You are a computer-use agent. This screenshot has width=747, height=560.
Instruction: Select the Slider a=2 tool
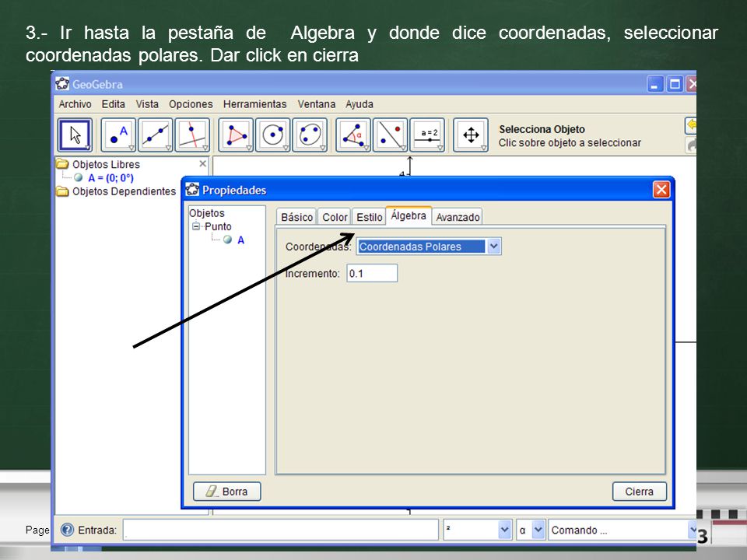pyautogui.click(x=427, y=135)
